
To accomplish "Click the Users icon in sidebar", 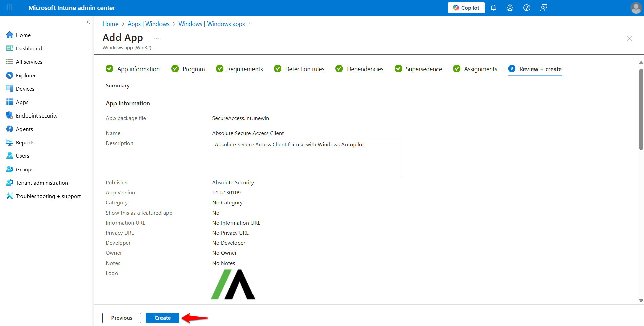I will coord(10,156).
